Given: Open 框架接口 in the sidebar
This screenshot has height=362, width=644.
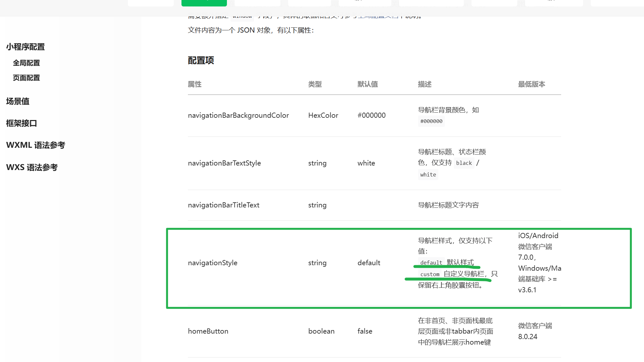Looking at the screenshot, I should [x=22, y=124].
